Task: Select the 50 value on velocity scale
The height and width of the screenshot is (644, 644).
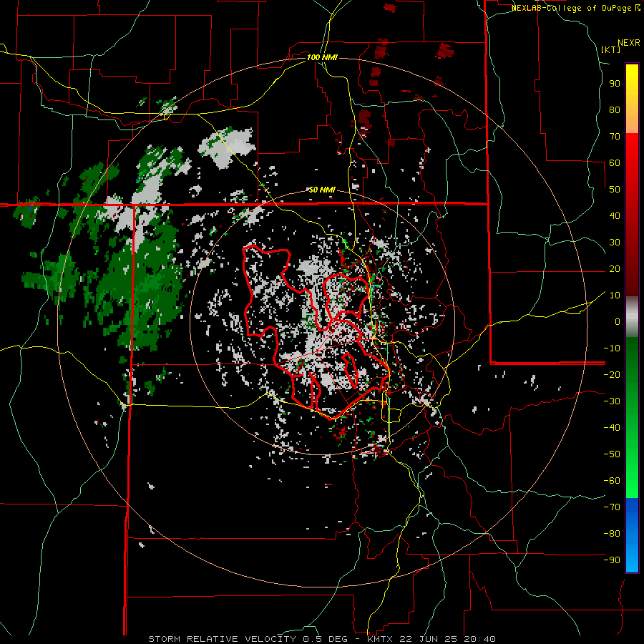Action: point(615,190)
